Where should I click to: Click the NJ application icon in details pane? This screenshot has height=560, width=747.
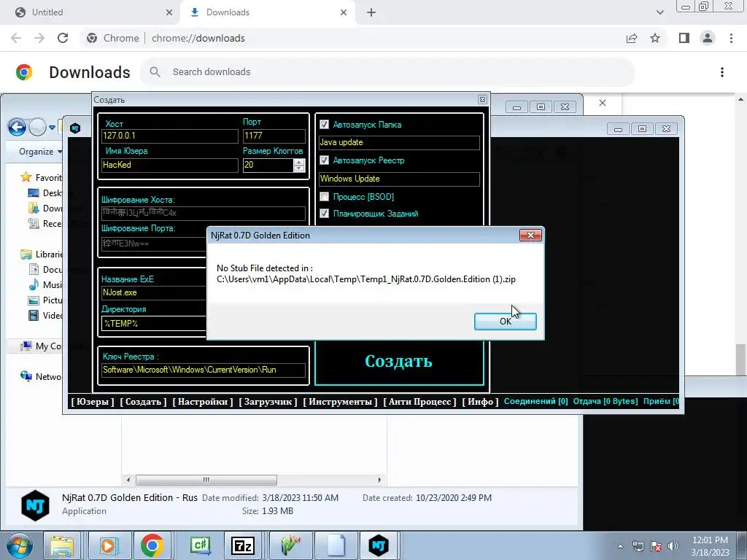[35, 505]
